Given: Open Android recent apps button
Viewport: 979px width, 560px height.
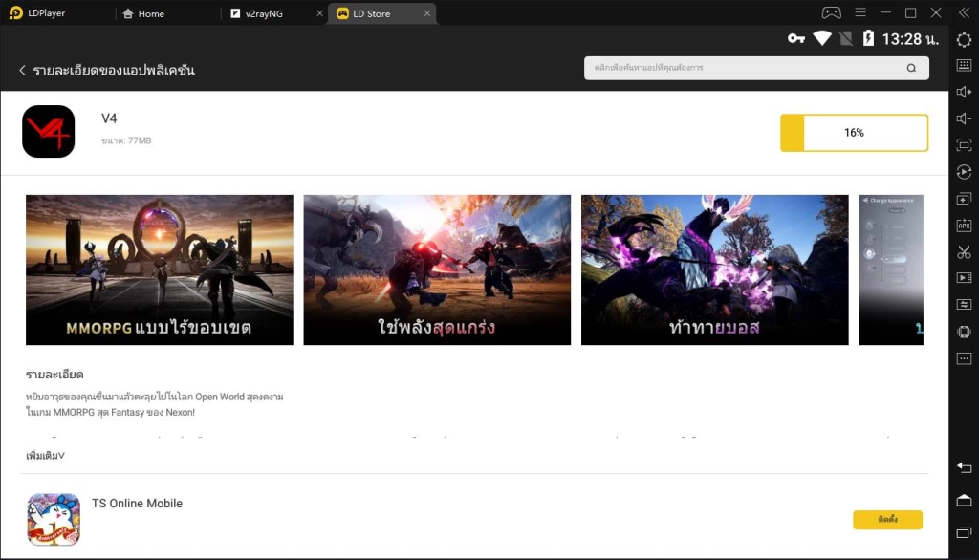Looking at the screenshot, I should point(964,532).
